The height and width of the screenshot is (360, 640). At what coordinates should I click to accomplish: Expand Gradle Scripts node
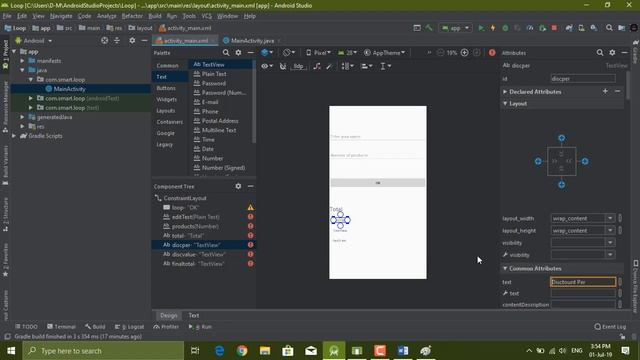[14, 136]
